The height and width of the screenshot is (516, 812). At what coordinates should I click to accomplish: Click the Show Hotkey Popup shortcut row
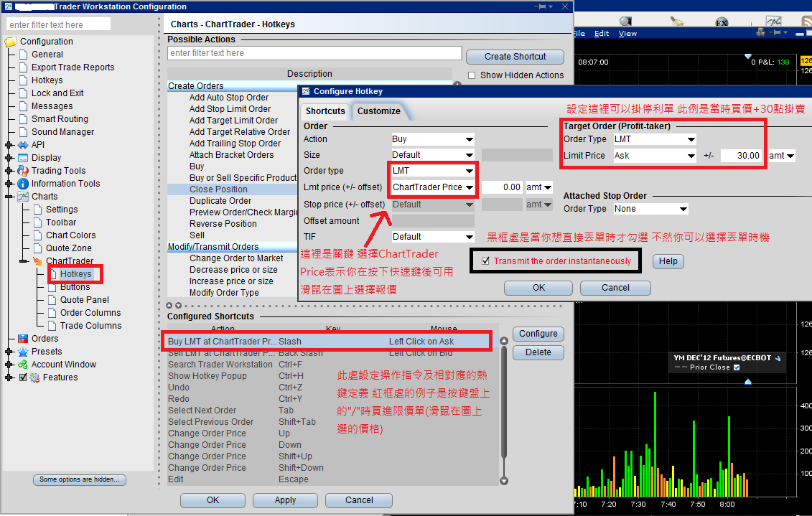click(x=332, y=376)
